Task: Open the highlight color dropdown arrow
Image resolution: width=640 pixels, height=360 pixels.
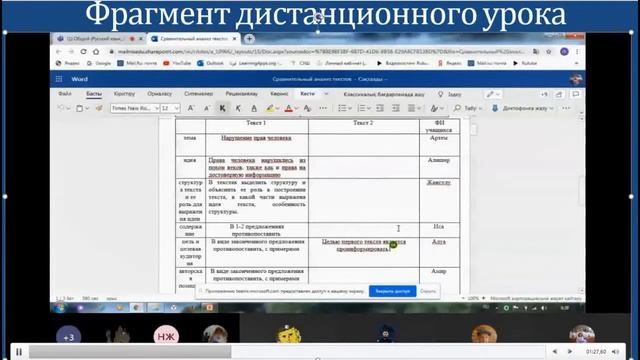Action: click(278, 109)
